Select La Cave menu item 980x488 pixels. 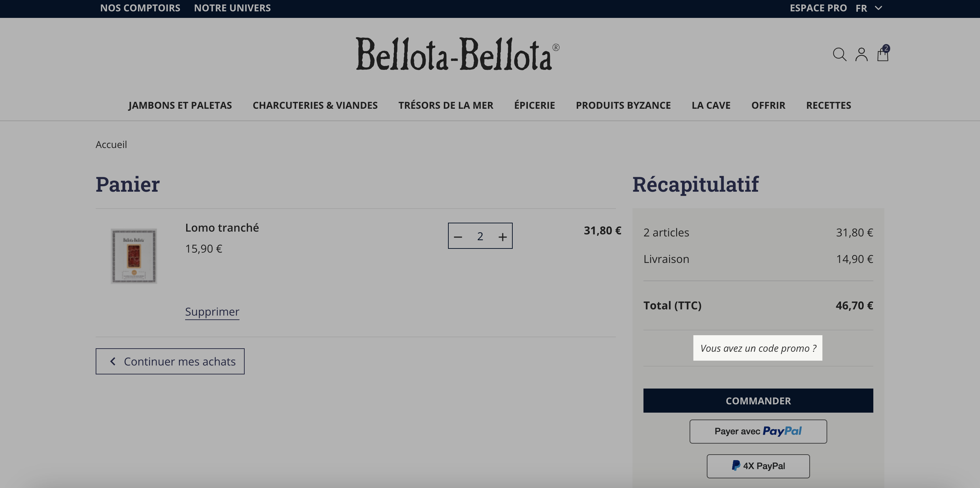711,105
